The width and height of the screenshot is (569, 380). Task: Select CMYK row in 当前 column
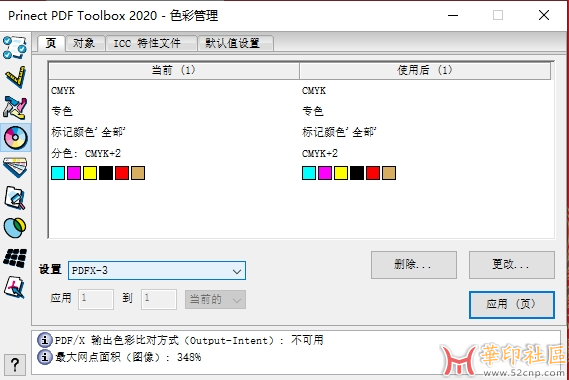click(63, 91)
